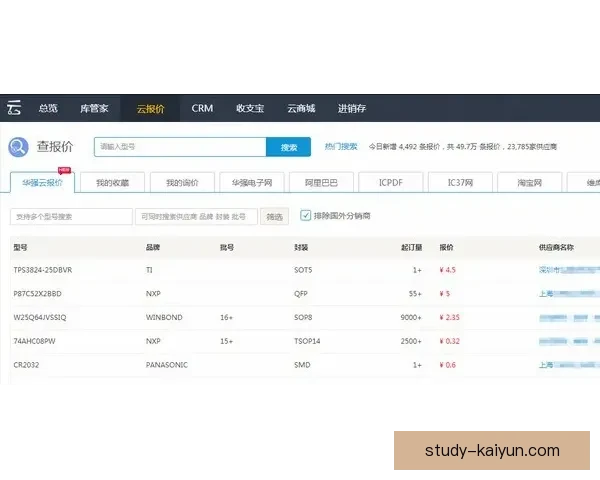Select the W25Q64JVSSIQ model cell
Screen dimensions: 600x480
tap(40, 317)
